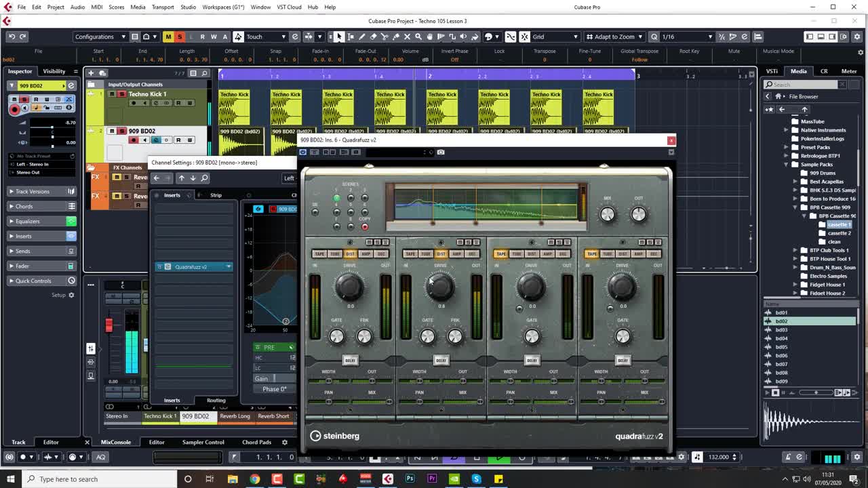Select the Glue tool
Viewport: 868px width, 488px height.
[396, 37]
